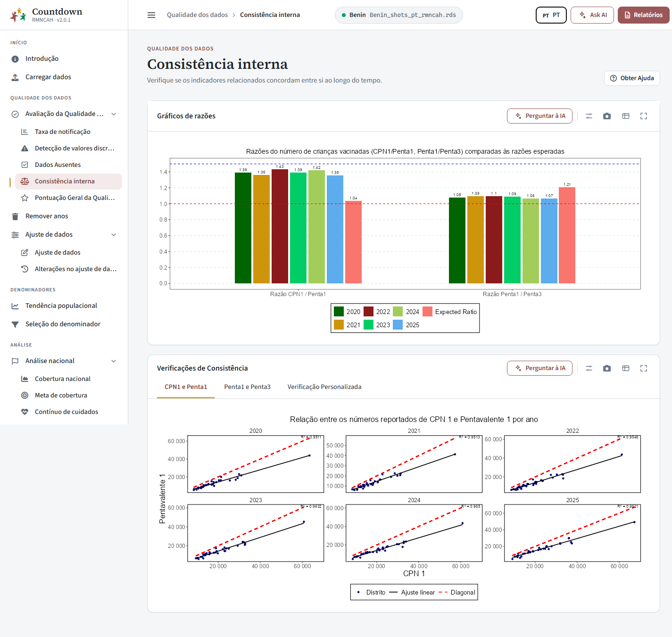Click camera icon in Verificações de Consistência
Screen dimensions: 672x637
[x=607, y=368]
